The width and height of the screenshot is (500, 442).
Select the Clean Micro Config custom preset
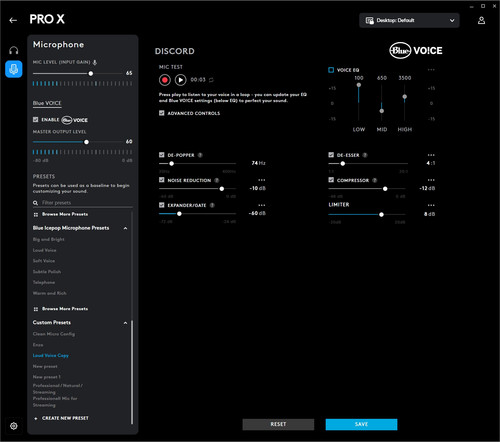point(54,334)
